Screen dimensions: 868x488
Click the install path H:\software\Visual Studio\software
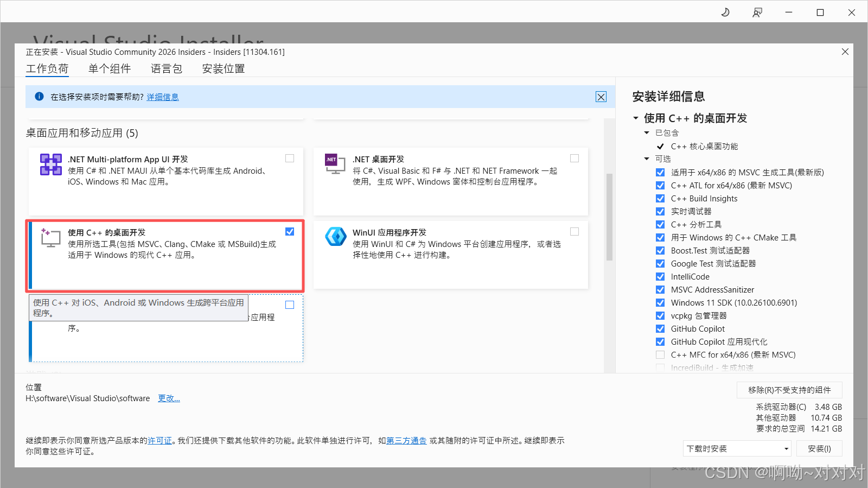(88, 398)
